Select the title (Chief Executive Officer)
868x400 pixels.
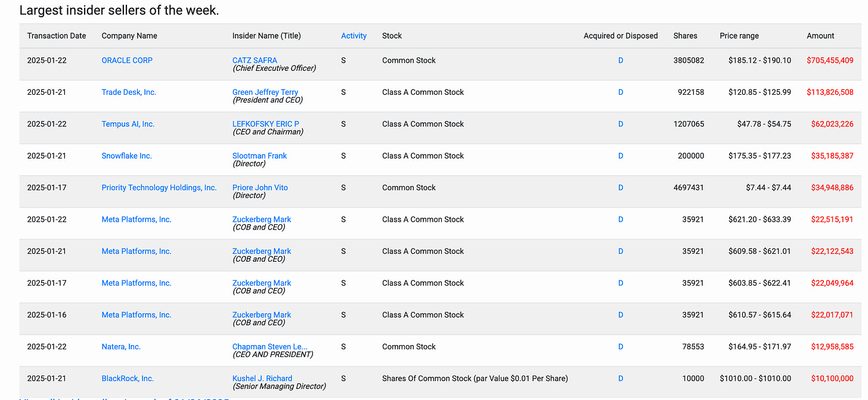tap(274, 69)
